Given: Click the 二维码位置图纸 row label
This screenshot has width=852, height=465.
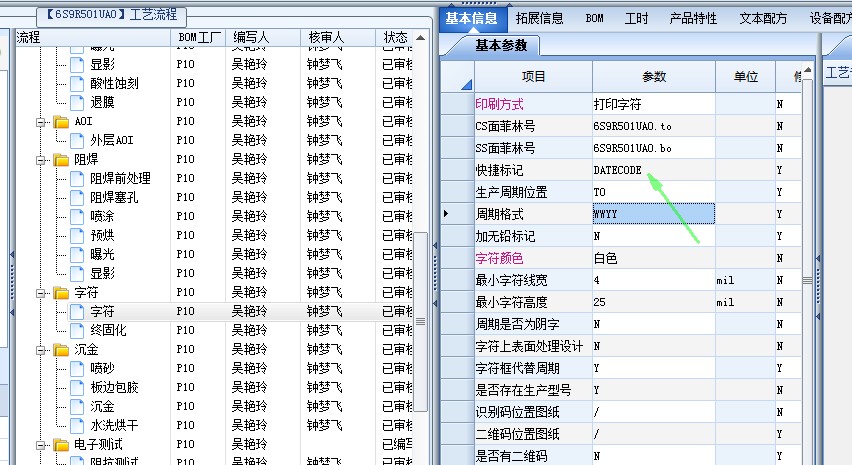Looking at the screenshot, I should (517, 434).
